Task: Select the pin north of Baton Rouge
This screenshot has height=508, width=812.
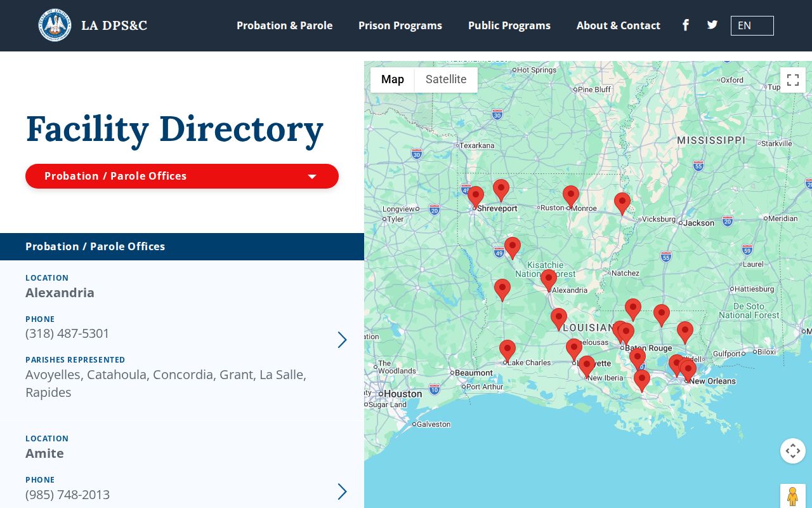Action: coord(633,310)
